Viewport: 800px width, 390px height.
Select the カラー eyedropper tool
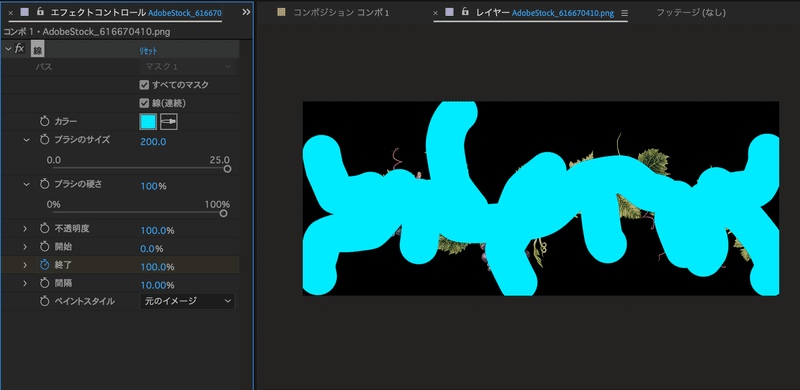coord(169,121)
